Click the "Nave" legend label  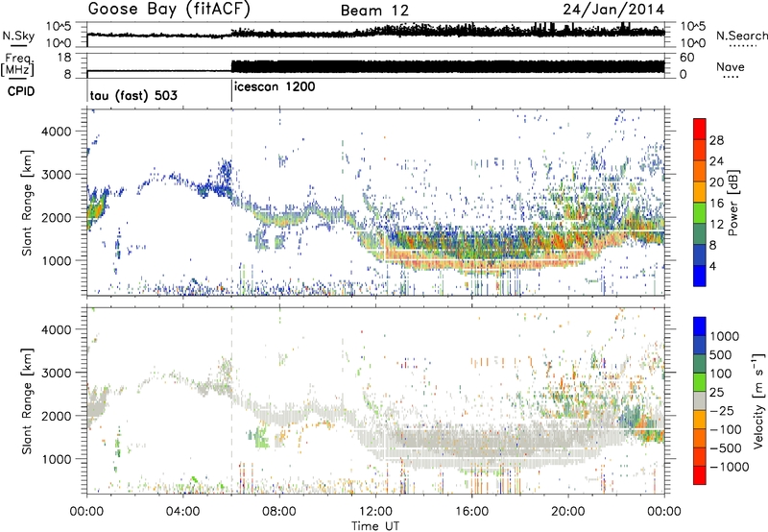pyautogui.click(x=731, y=66)
